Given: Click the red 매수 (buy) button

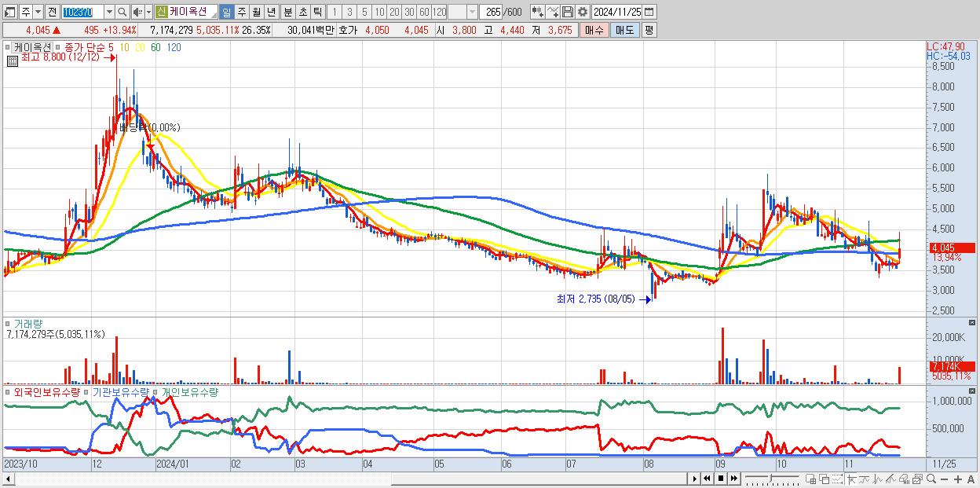Looking at the screenshot, I should tap(594, 30).
